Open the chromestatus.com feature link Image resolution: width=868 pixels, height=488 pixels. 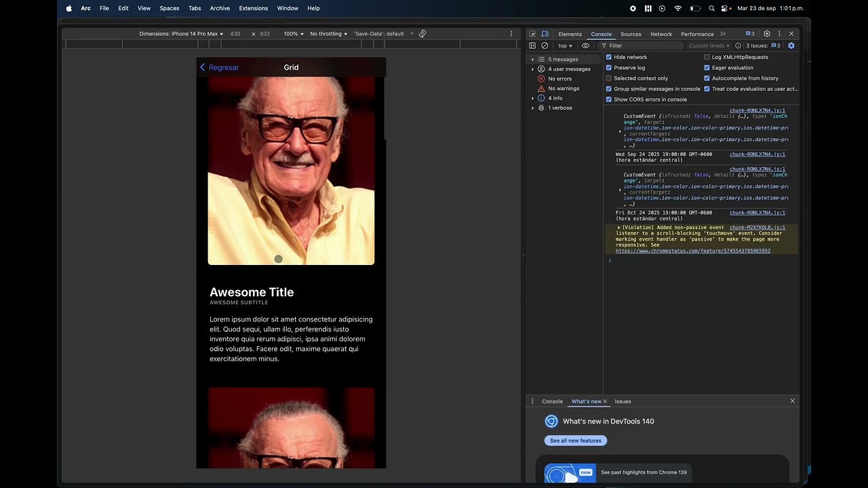(693, 251)
